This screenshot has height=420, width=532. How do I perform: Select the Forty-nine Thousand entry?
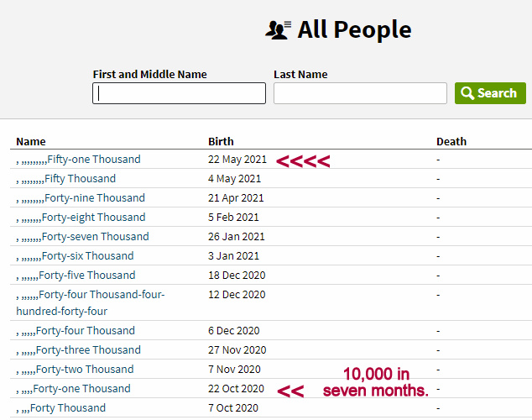[94, 198]
